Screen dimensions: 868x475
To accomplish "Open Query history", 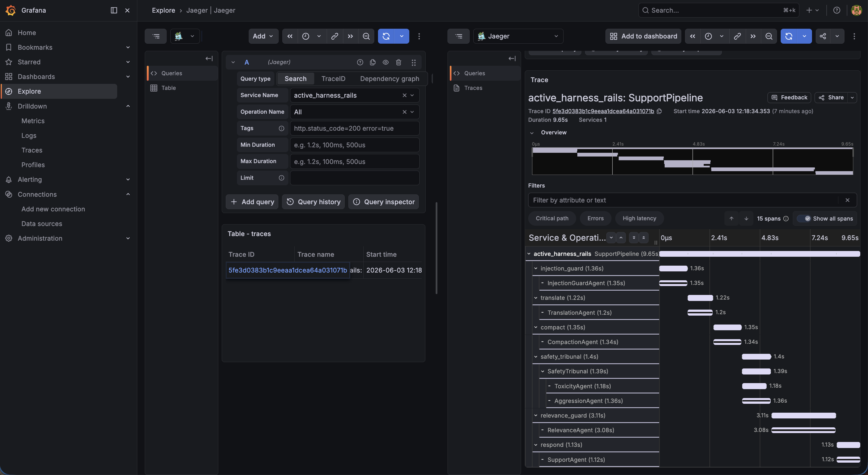I will (313, 202).
